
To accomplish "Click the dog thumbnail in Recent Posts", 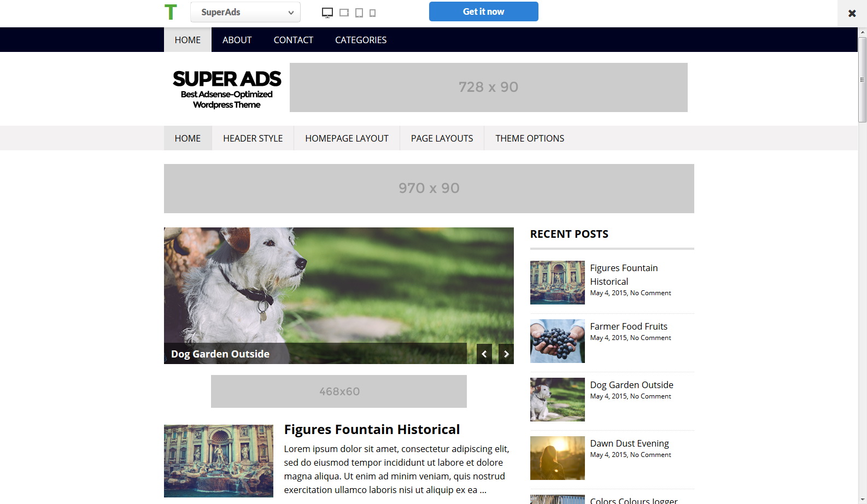I will (x=558, y=400).
